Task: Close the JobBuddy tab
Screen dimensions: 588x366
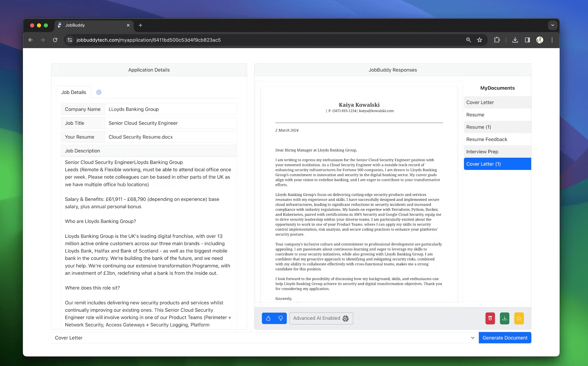Action: coord(128,25)
